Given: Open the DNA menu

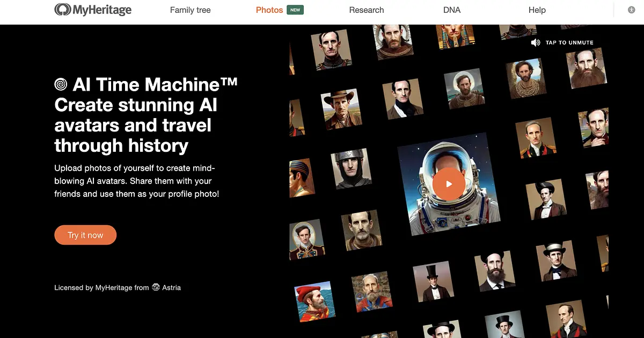Looking at the screenshot, I should tap(452, 10).
